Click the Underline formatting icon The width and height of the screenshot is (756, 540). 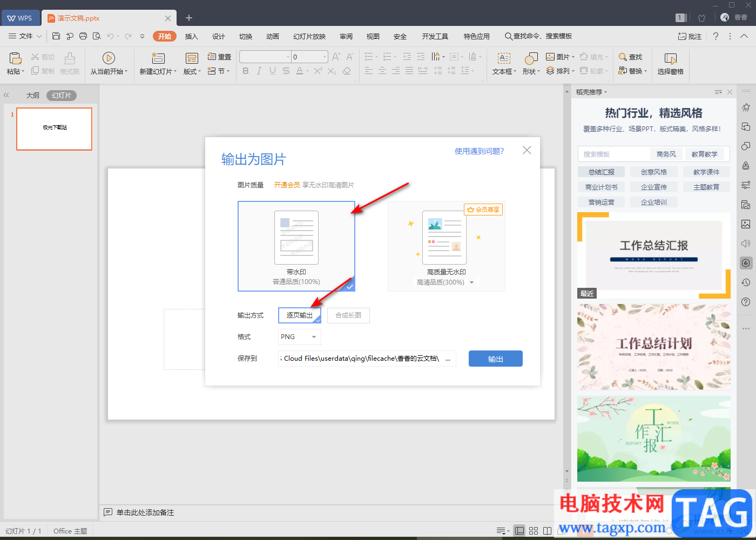(x=273, y=71)
